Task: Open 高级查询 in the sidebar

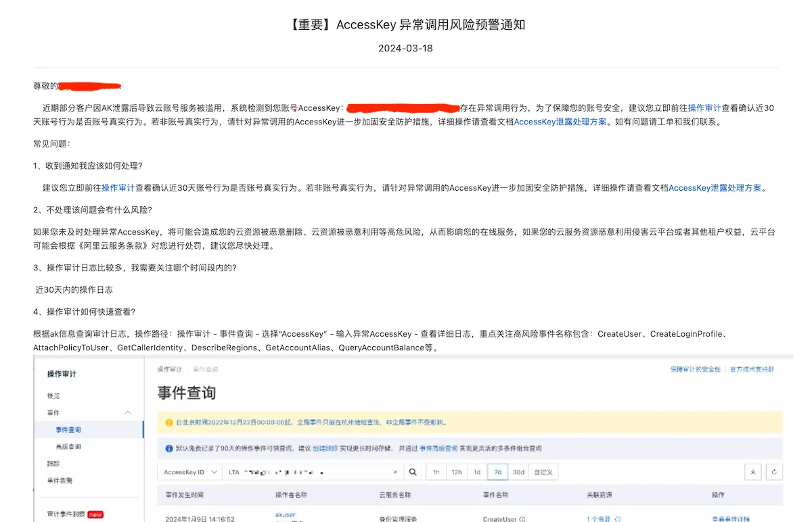Action: [68, 447]
